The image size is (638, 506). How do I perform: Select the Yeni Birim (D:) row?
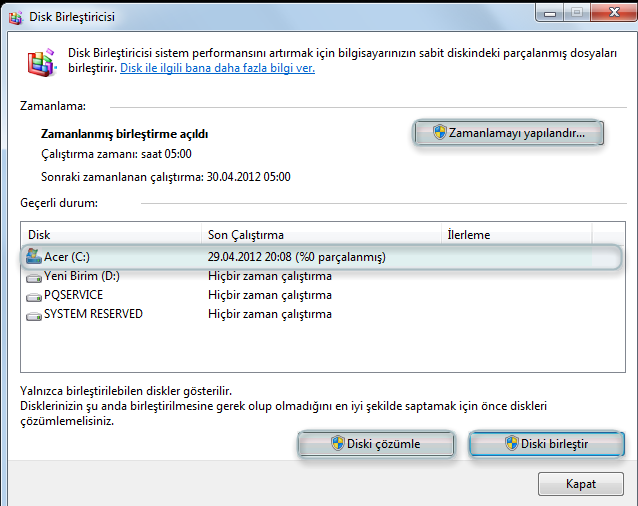tap(321, 276)
